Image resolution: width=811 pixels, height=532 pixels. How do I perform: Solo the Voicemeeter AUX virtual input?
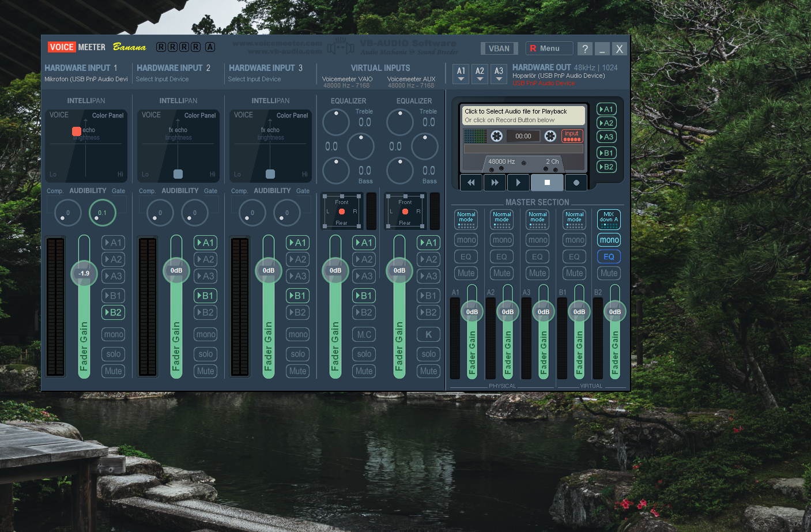[x=429, y=354]
